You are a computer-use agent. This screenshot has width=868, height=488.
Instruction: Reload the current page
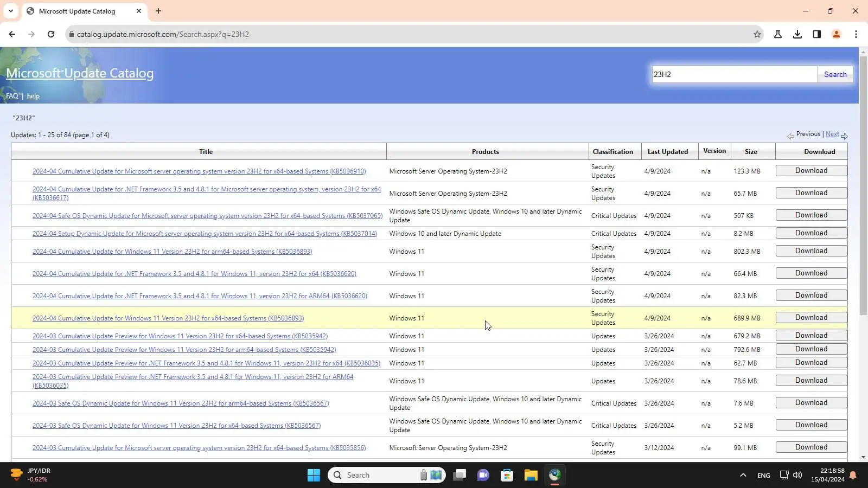coord(51,34)
